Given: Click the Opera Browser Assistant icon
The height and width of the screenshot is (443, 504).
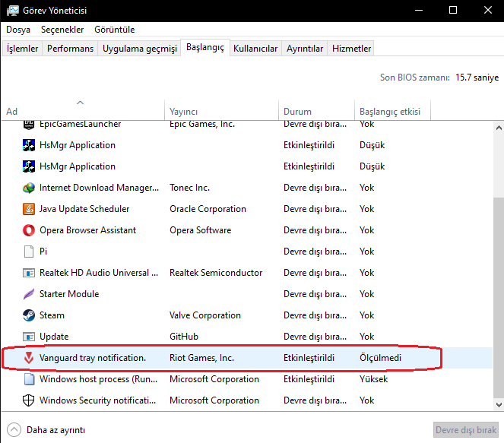Looking at the screenshot, I should point(29,230).
